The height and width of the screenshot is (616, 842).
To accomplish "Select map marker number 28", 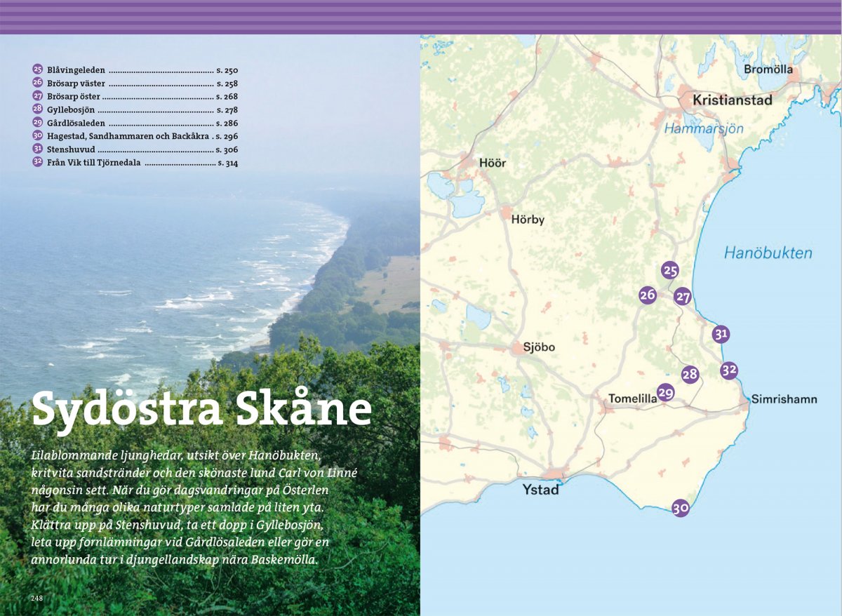I will (690, 375).
